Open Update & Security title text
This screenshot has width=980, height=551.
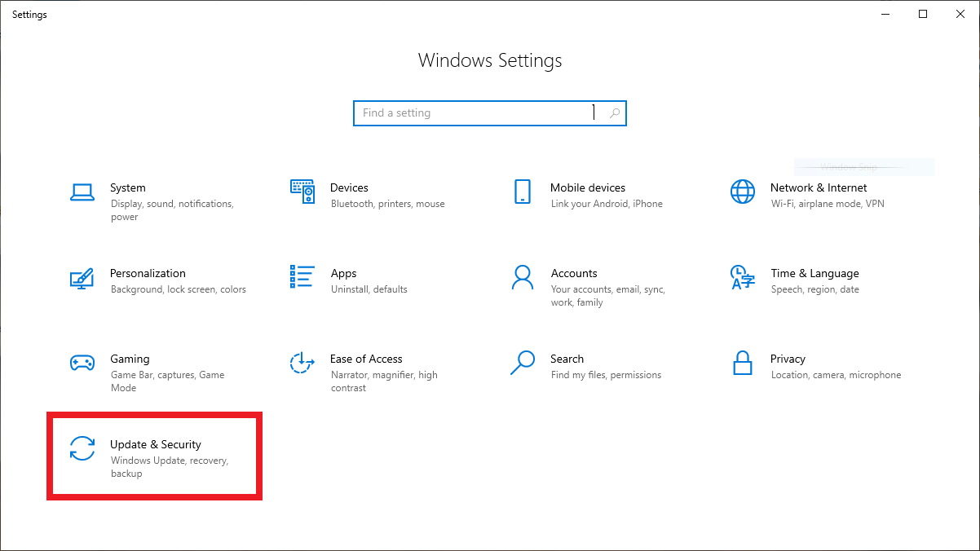pyautogui.click(x=156, y=444)
